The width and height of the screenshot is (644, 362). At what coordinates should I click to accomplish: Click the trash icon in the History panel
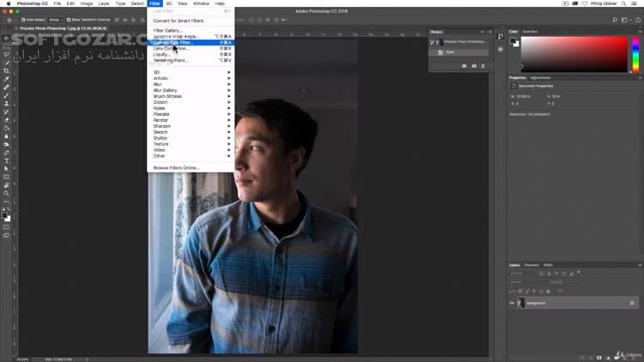pyautogui.click(x=483, y=66)
